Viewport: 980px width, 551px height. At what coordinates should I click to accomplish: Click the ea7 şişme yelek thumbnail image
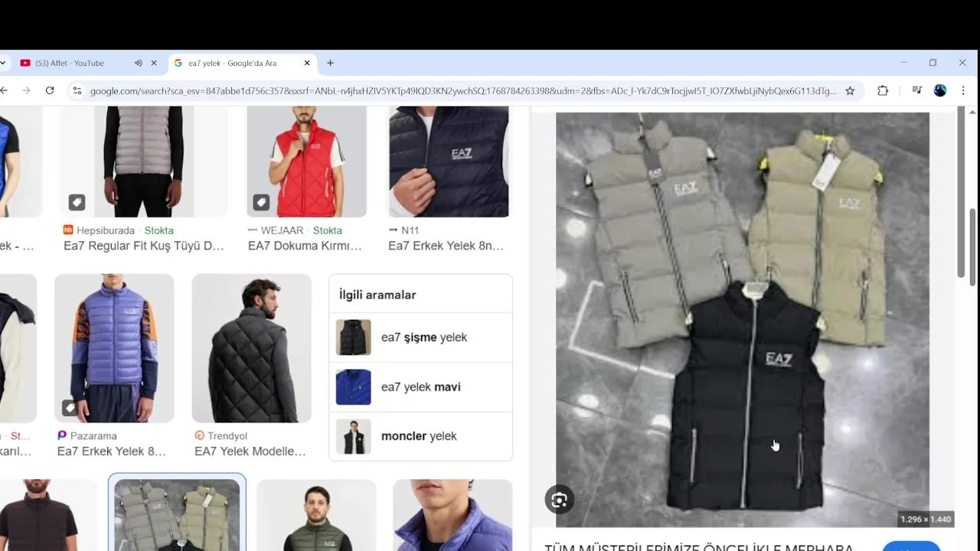click(353, 337)
